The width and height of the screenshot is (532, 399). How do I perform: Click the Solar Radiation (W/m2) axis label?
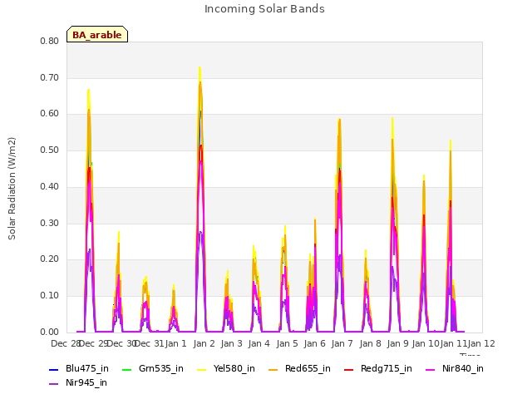(12, 189)
